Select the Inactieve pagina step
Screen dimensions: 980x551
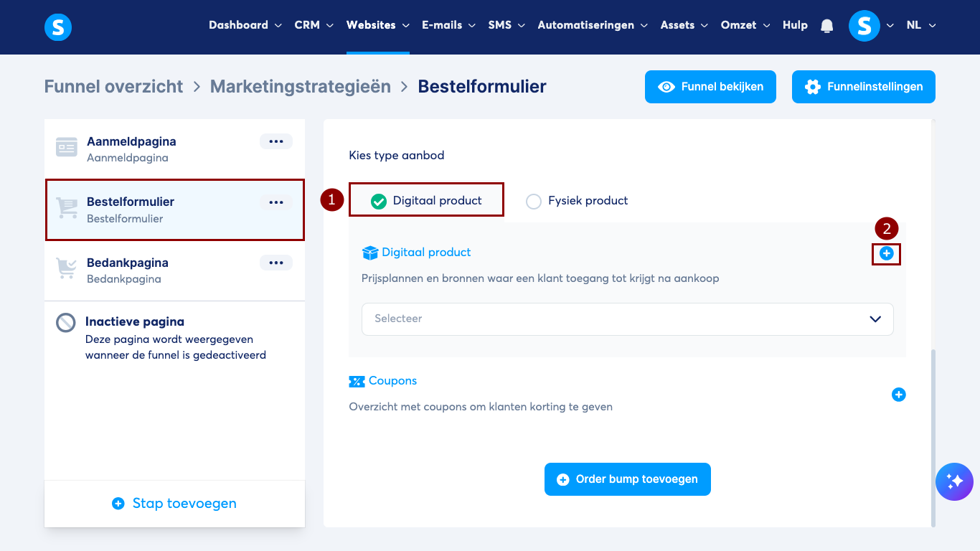(x=174, y=338)
